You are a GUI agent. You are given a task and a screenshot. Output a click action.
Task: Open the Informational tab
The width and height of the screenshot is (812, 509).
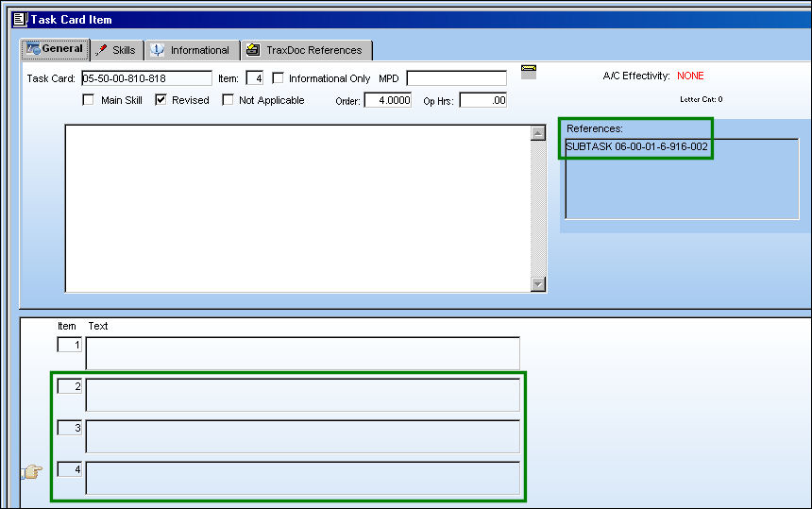click(192, 50)
